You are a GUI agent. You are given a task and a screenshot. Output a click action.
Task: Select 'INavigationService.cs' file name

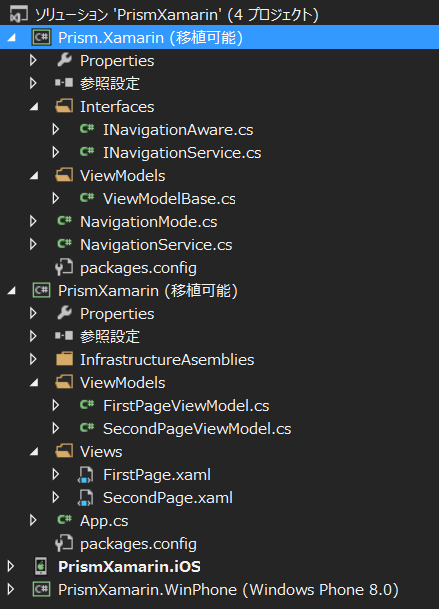tap(182, 153)
